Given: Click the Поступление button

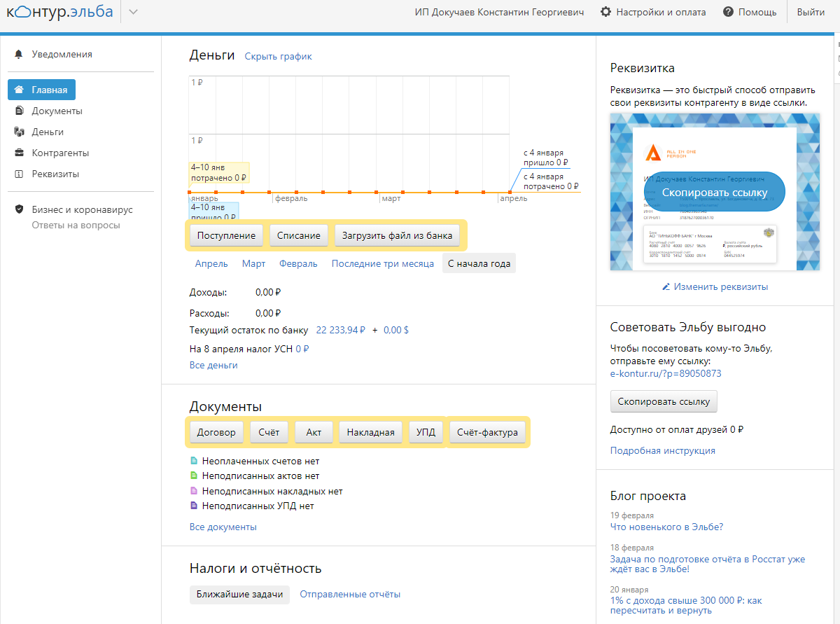Looking at the screenshot, I should pos(226,235).
